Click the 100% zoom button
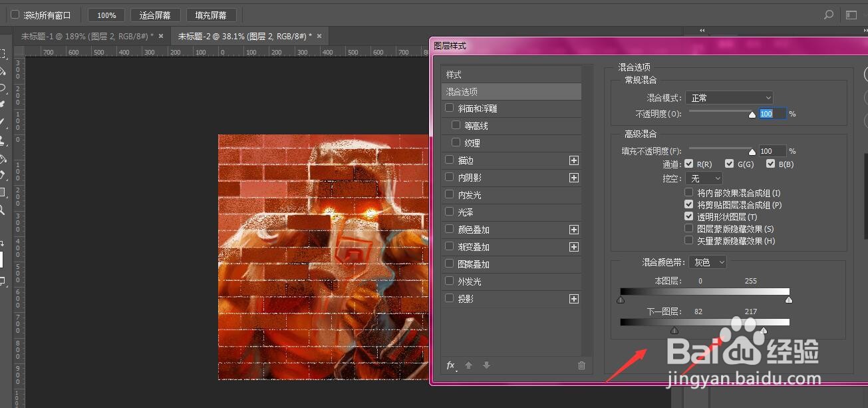 pyautogui.click(x=106, y=15)
